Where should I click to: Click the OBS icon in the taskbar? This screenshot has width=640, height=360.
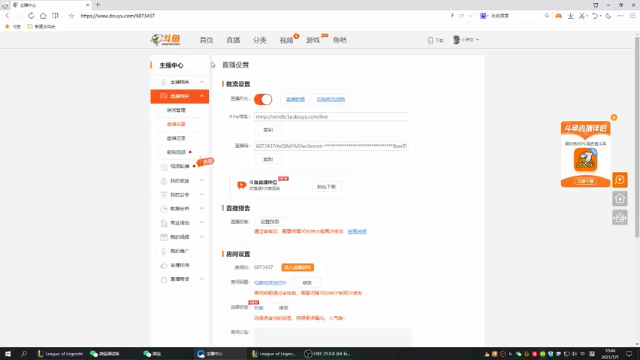point(308,354)
